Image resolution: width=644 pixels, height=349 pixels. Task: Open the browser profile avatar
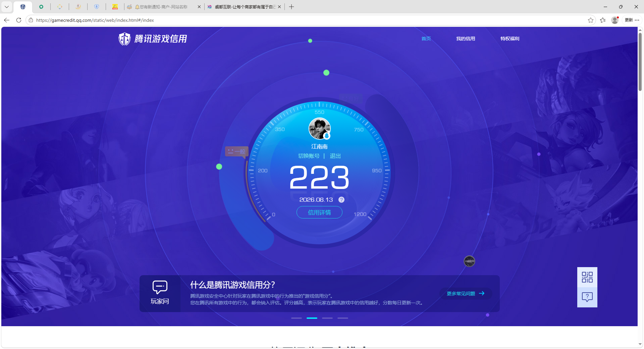tap(615, 20)
